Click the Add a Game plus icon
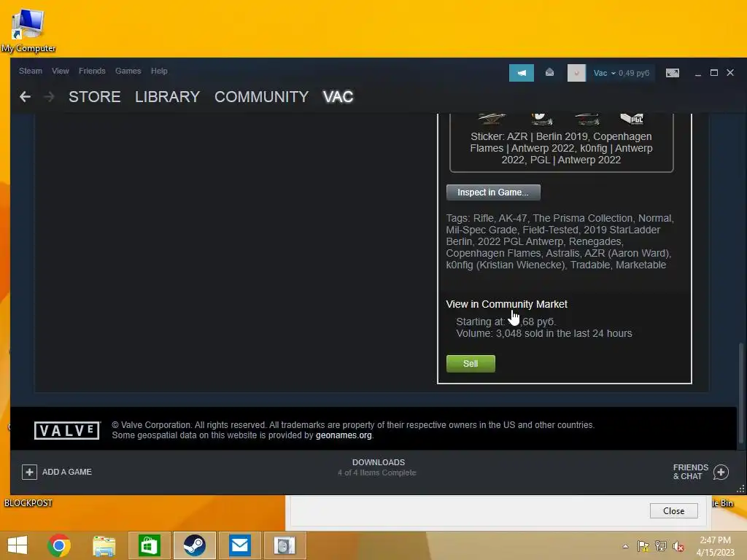This screenshot has width=747, height=560. pyautogui.click(x=29, y=472)
